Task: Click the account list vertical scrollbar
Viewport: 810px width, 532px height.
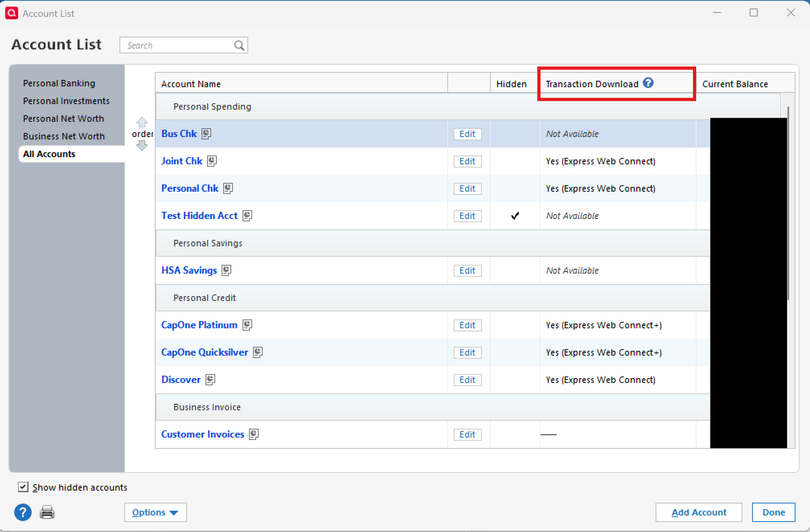Action: click(788, 203)
